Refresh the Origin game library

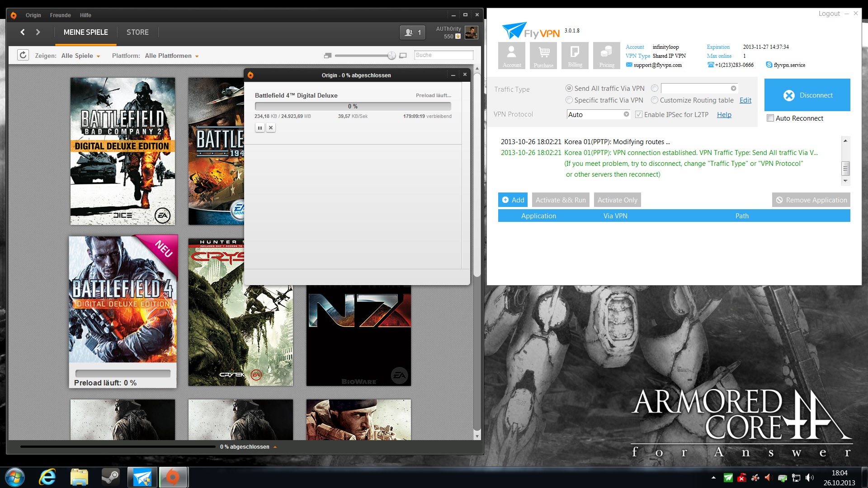point(23,55)
